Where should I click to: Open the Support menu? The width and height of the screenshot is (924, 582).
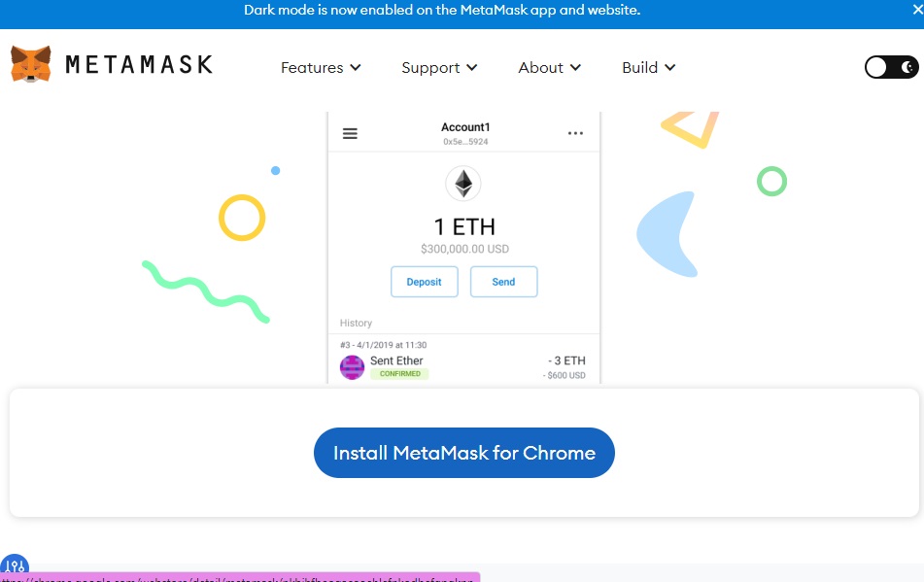tap(439, 68)
